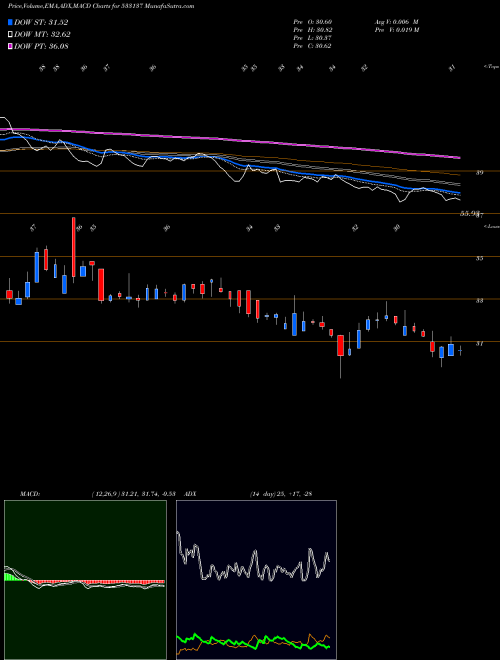Click the MACD (12,26,9) parameter values
500x660 pixels.
click(x=136, y=494)
